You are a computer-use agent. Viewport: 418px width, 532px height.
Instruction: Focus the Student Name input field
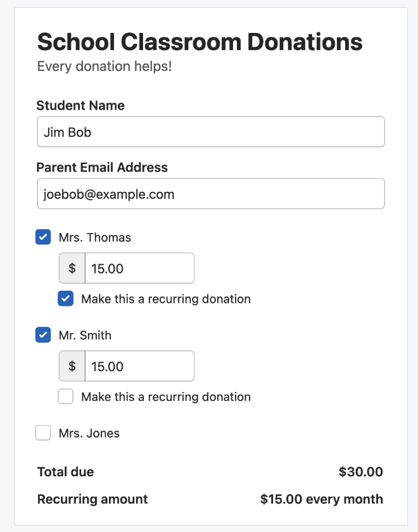click(x=211, y=132)
